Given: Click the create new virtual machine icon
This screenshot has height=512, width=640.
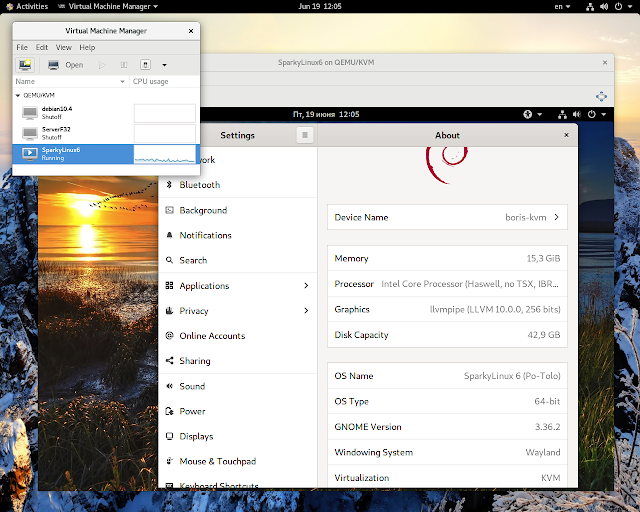Looking at the screenshot, I should pos(25,65).
